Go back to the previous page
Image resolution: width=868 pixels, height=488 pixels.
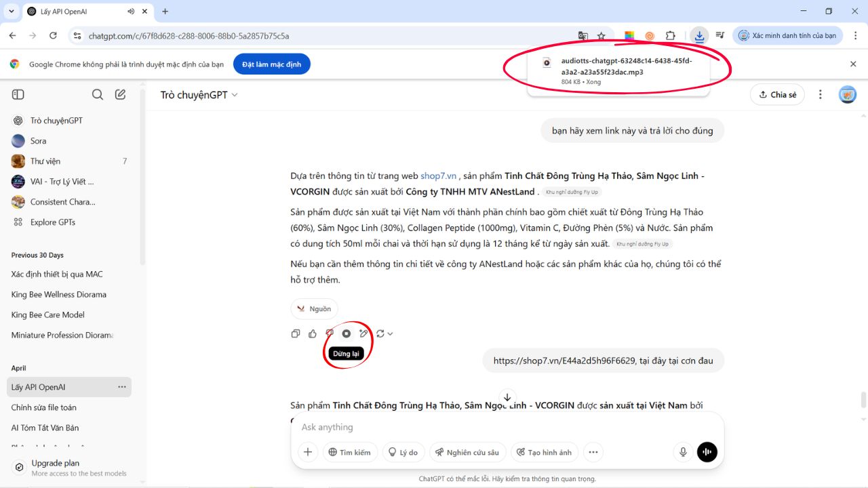pos(12,36)
